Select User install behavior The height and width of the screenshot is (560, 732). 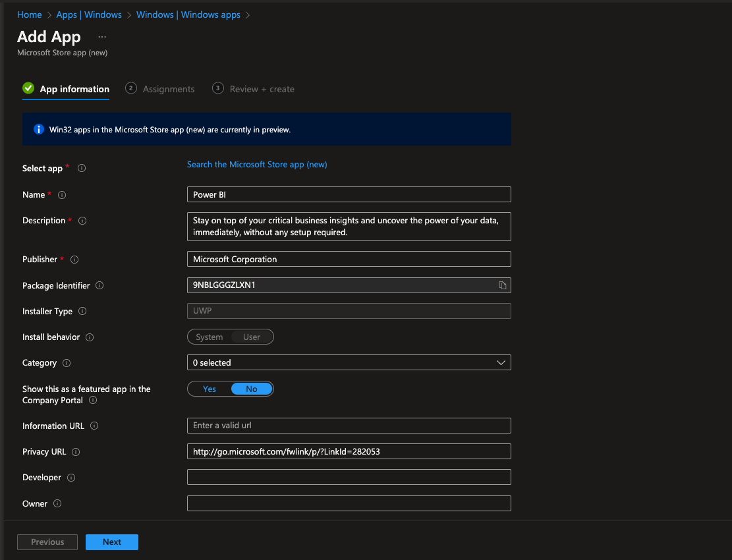pos(252,337)
